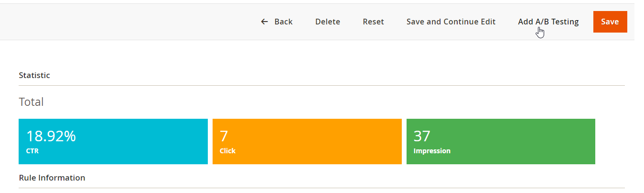644x193 pixels.
Task: Click the number 7 click count
Action: pos(224,136)
